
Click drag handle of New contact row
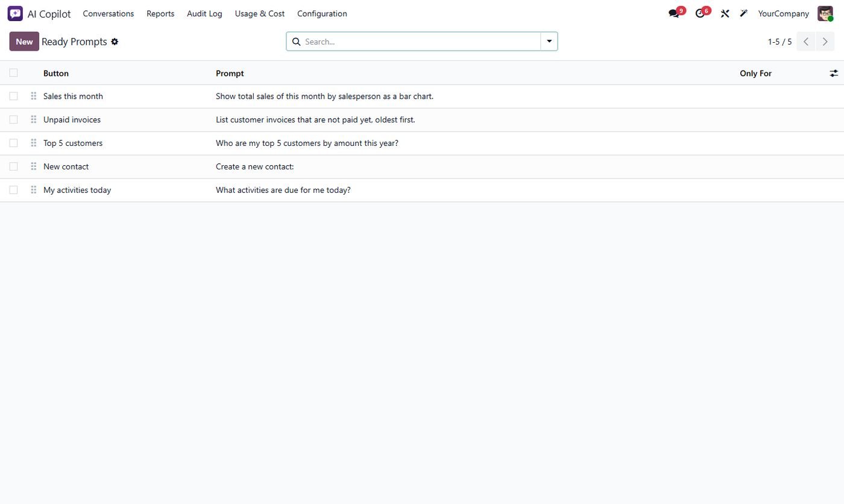click(34, 166)
